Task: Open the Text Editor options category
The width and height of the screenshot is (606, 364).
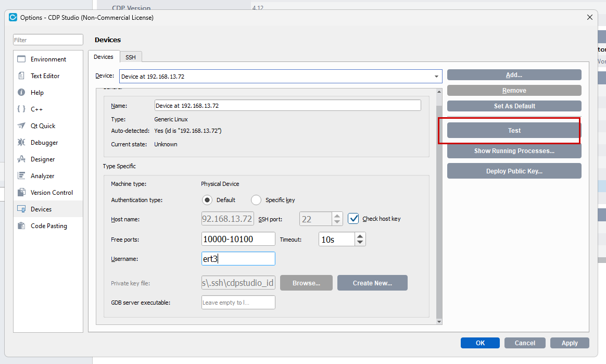Action: click(48, 76)
